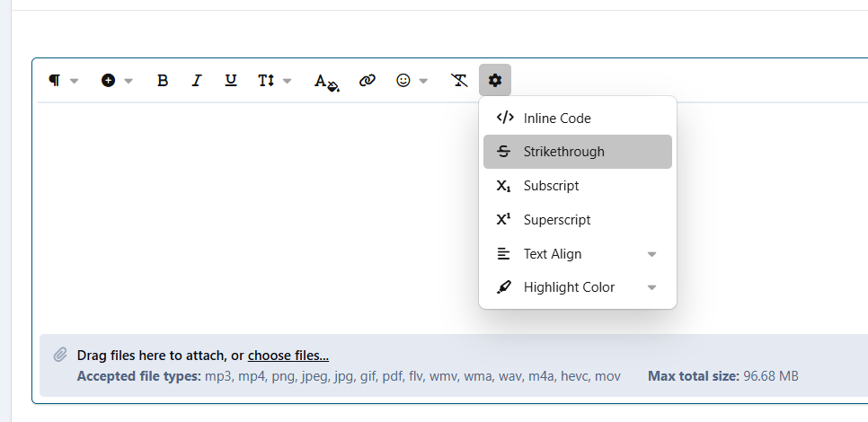
Task: Choose Subscript from the menu
Action: coord(578,186)
